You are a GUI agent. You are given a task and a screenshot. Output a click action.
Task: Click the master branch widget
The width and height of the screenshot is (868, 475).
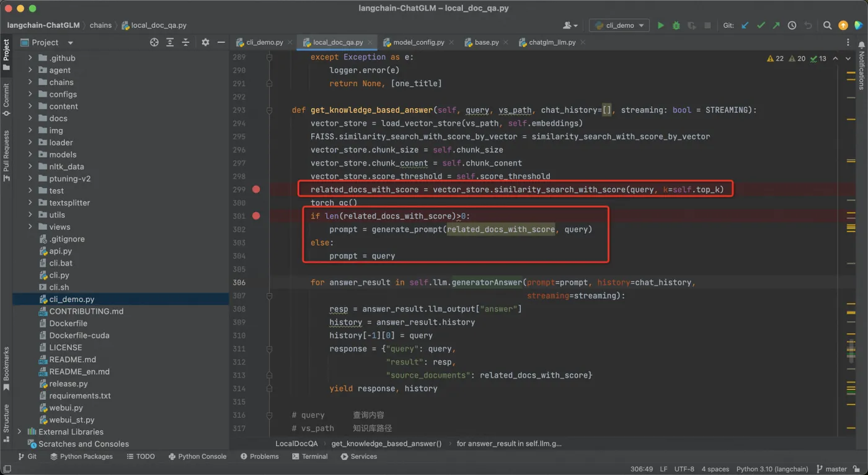(831, 469)
